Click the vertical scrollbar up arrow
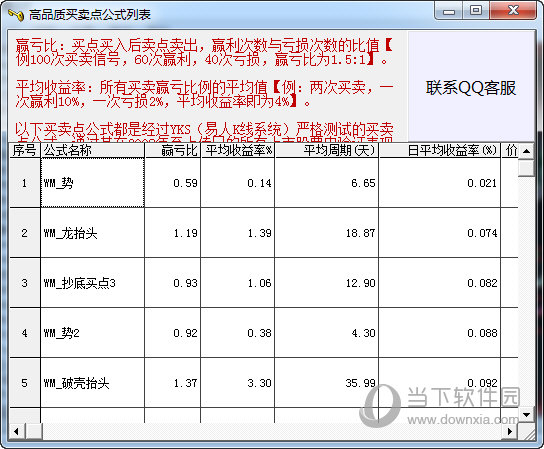 click(x=526, y=151)
